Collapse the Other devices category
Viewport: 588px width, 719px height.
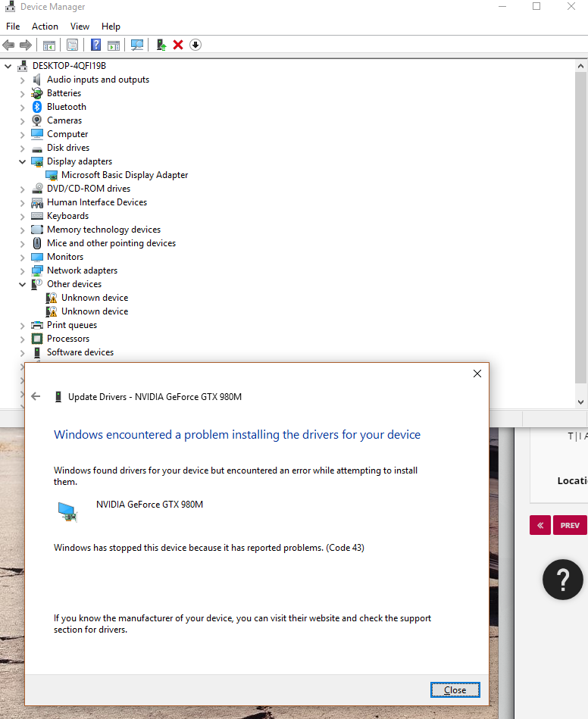coord(22,284)
